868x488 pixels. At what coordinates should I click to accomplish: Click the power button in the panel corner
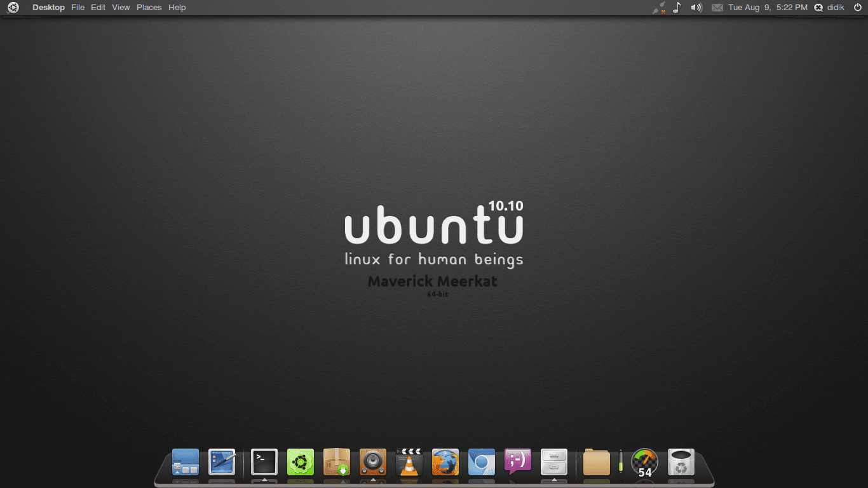860,7
